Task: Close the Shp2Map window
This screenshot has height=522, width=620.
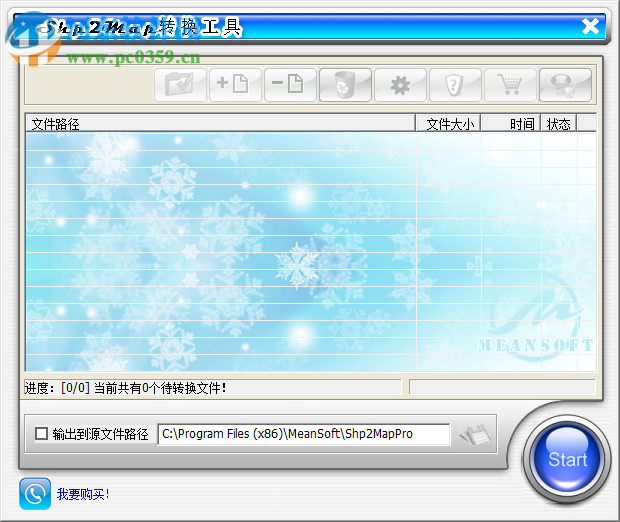Action: 590,26
